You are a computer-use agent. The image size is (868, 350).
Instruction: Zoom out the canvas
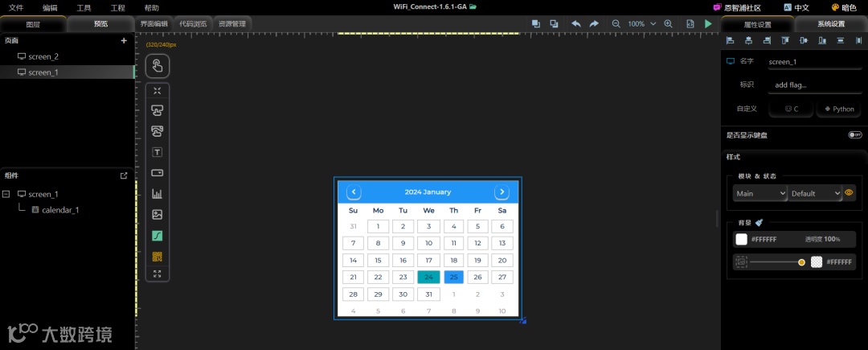coord(616,24)
